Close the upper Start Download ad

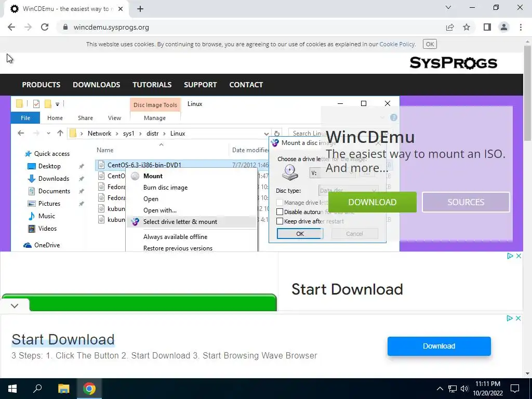(518, 256)
